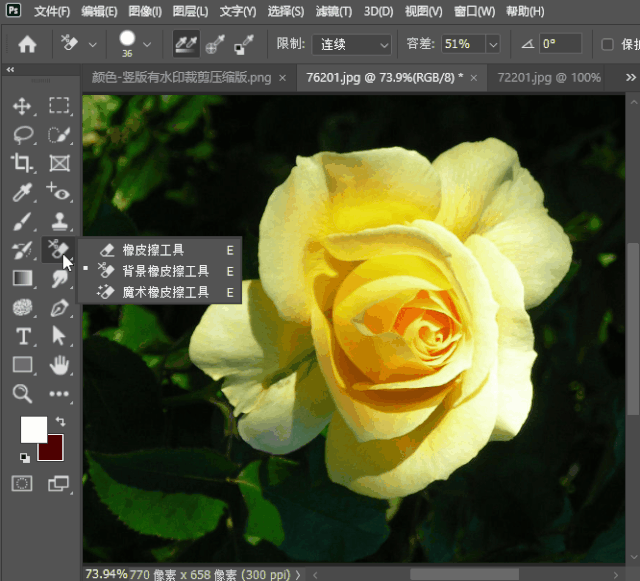Viewport: 640px width, 581px height.
Task: Collapse the toolbar with double arrows
Action: (10, 70)
